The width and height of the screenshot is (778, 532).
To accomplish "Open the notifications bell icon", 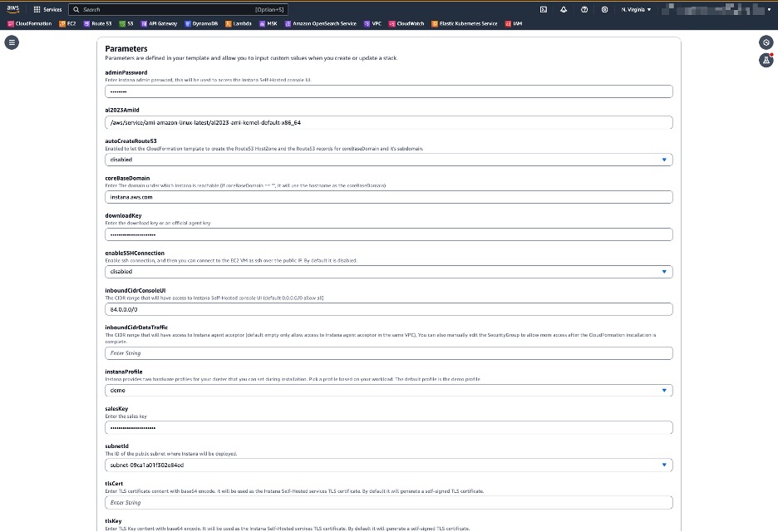I will [564, 9].
